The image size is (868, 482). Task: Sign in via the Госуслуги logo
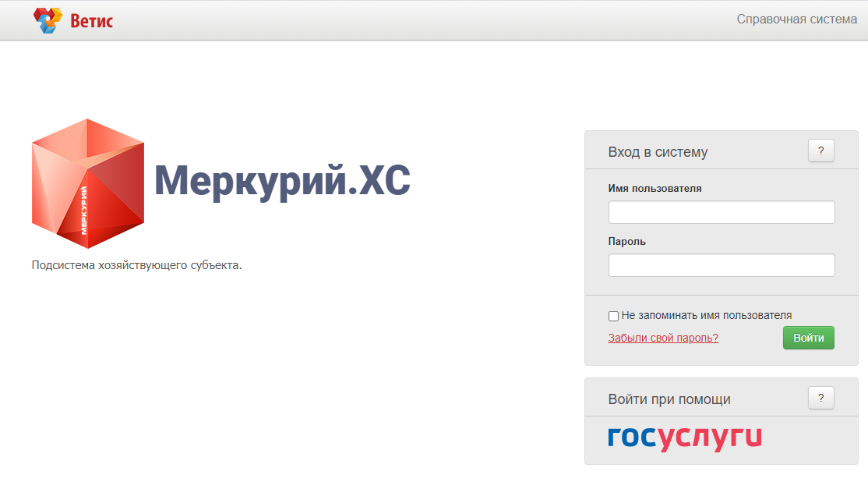coord(685,438)
